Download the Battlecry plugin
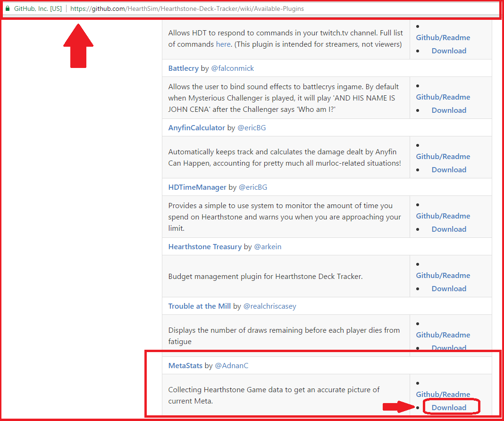Screen dimensions: 504x421 [449, 110]
